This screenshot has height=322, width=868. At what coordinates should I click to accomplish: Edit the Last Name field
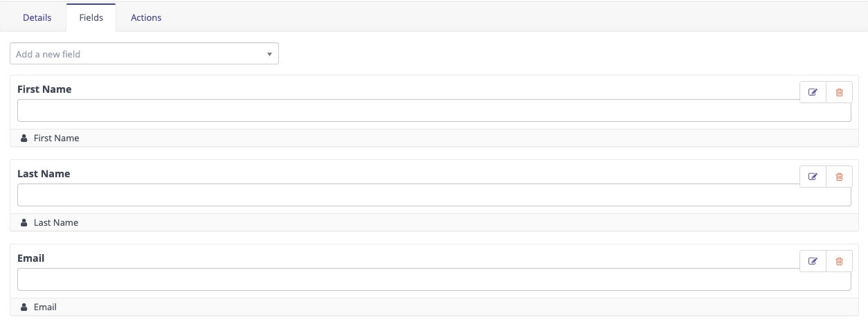813,177
